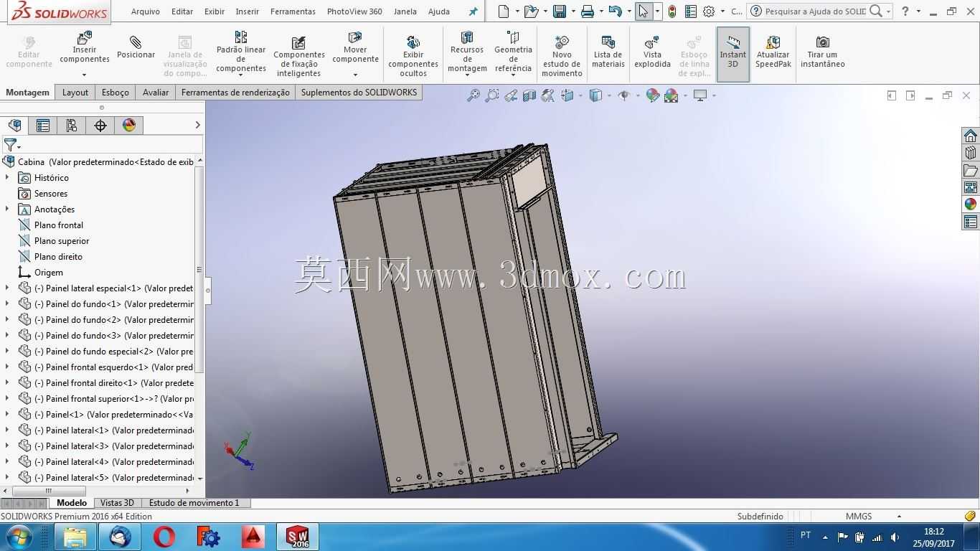The height and width of the screenshot is (551, 980).
Task: Expand Painel frontal direito<1> component
Action: 7,382
